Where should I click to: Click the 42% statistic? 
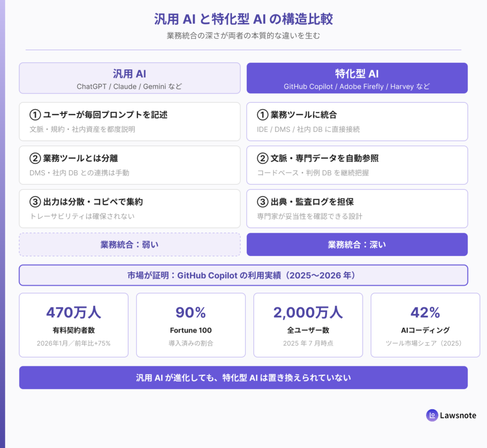[425, 313]
